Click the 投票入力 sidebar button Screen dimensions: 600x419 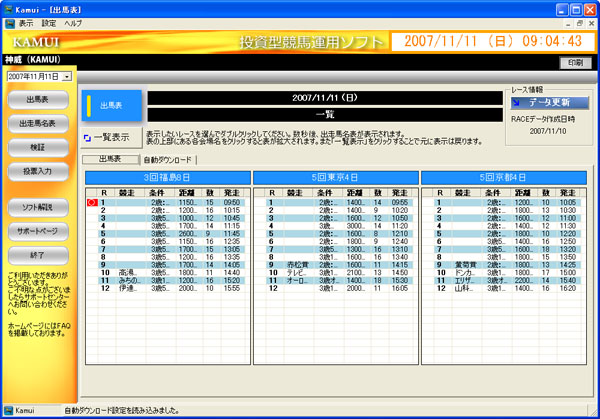point(38,171)
